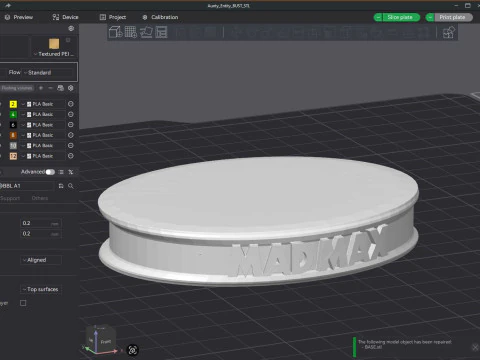The image size is (480, 360).
Task: Click the Add model cube icon
Action: coord(116,32)
